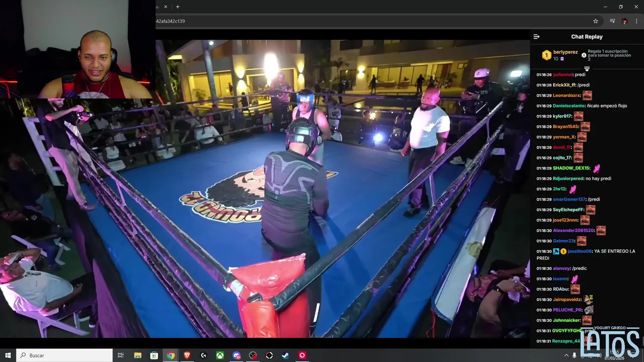Click kyler917's username in chat

pos(562,116)
